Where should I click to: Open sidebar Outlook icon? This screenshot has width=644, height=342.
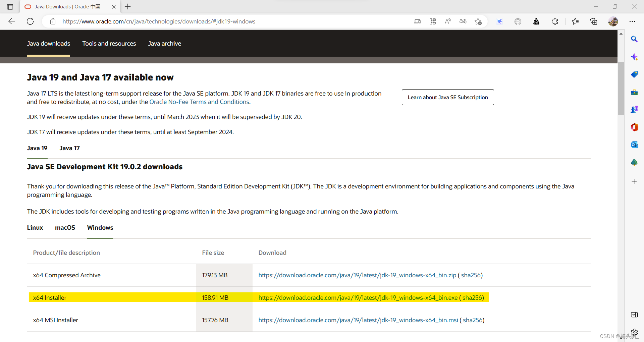click(634, 145)
